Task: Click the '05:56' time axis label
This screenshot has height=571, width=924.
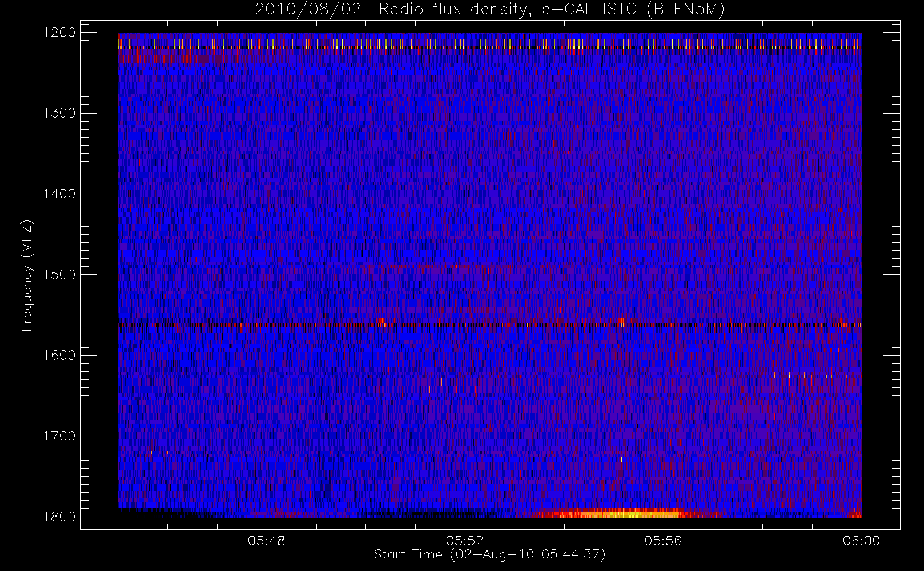Action: [663, 541]
